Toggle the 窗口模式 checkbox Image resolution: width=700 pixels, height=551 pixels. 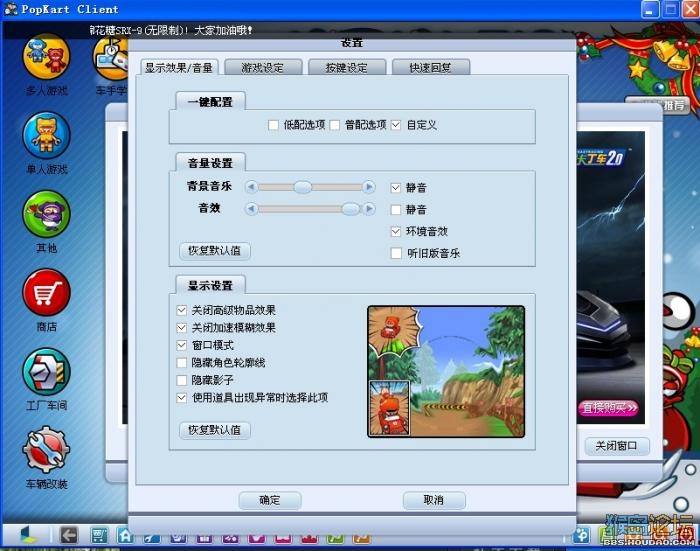181,345
